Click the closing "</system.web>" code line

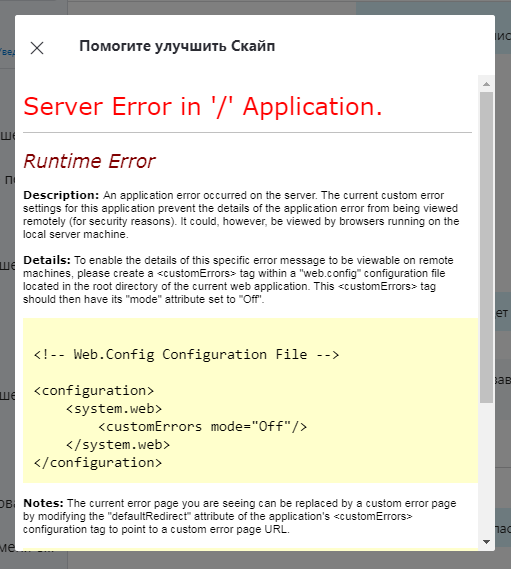(118, 445)
